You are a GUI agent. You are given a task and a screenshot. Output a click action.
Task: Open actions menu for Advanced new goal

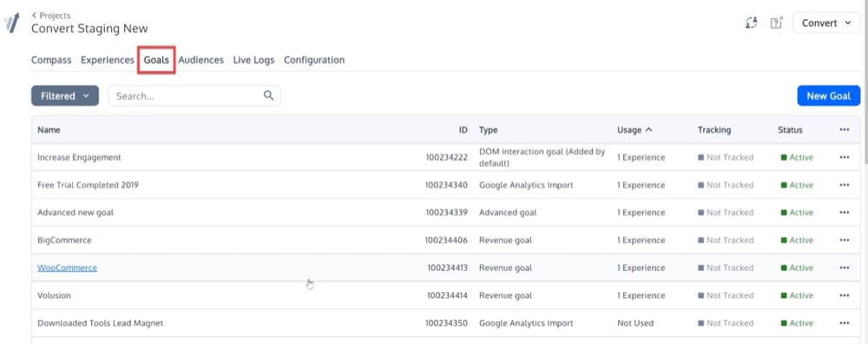[845, 213]
